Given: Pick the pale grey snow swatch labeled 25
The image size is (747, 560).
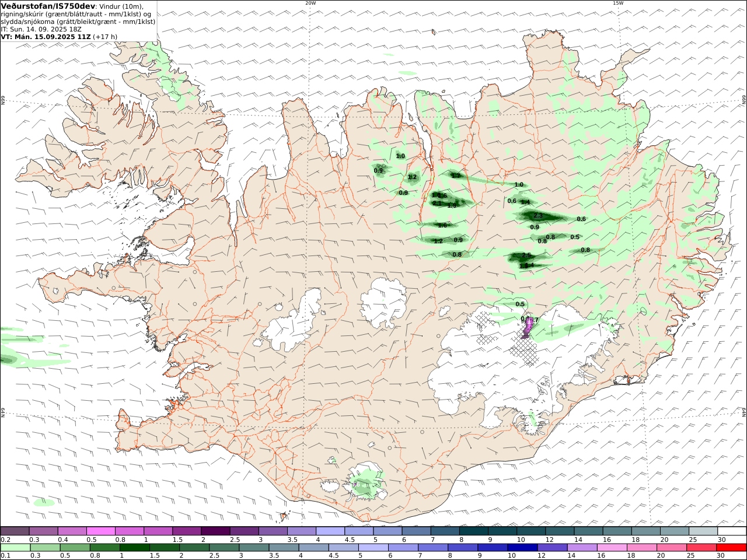Looking at the screenshot, I should click(703, 531).
